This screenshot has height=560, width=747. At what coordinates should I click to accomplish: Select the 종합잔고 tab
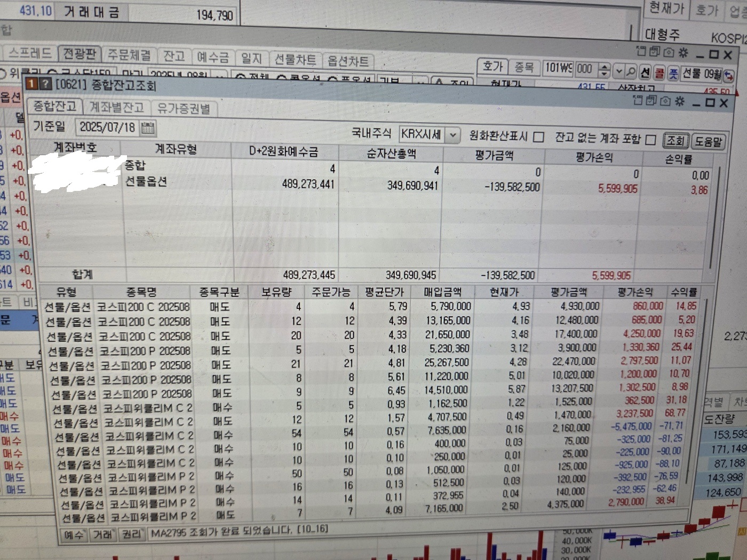55,106
